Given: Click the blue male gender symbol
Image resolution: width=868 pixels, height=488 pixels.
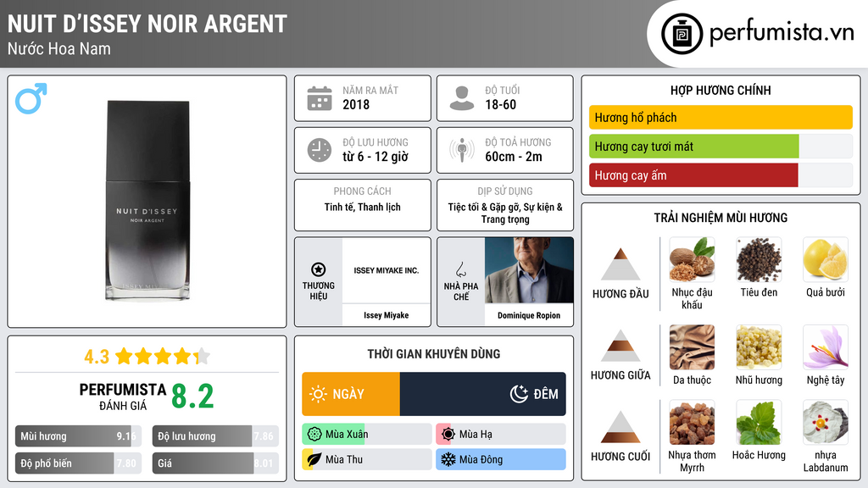Looking at the screenshot, I should [31, 98].
